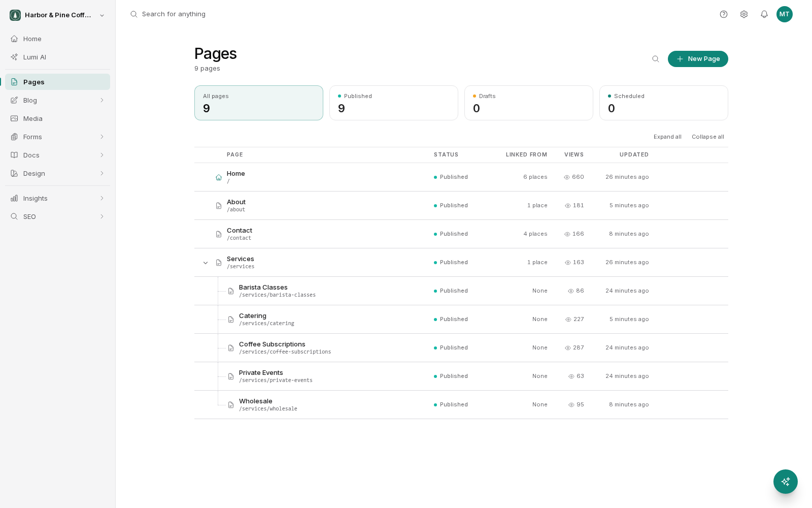
Task: Click the Docs book icon in sidebar
Action: 14,155
